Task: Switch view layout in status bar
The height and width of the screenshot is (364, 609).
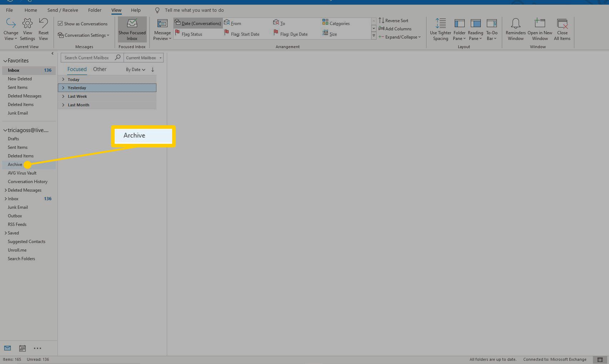Action: (600, 360)
